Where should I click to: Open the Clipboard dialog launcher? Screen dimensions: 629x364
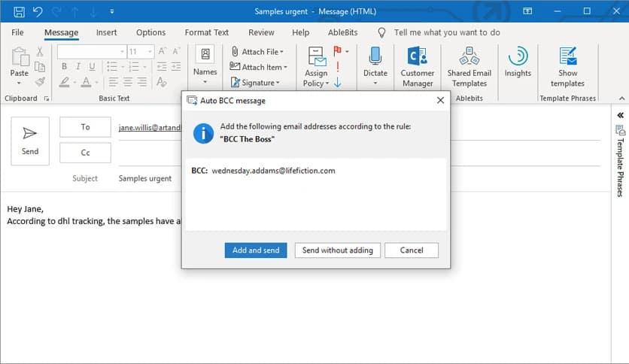pyautogui.click(x=47, y=99)
